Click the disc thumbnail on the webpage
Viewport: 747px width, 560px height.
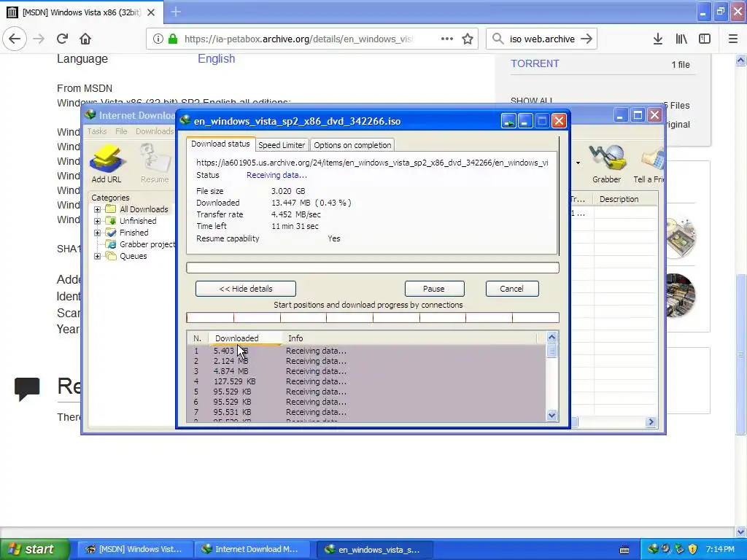pyautogui.click(x=681, y=237)
